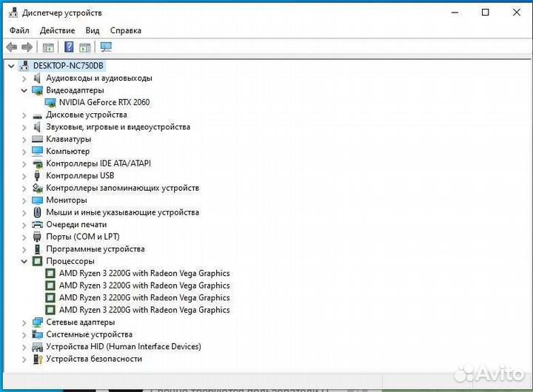This screenshot has width=533, height=392.
Task: Open the Справка menu
Action: [125, 30]
